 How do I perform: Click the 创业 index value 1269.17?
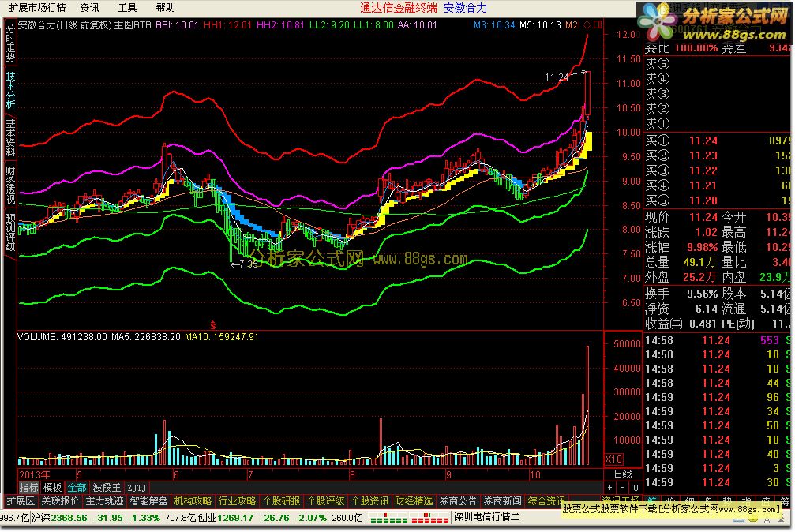pyautogui.click(x=236, y=518)
